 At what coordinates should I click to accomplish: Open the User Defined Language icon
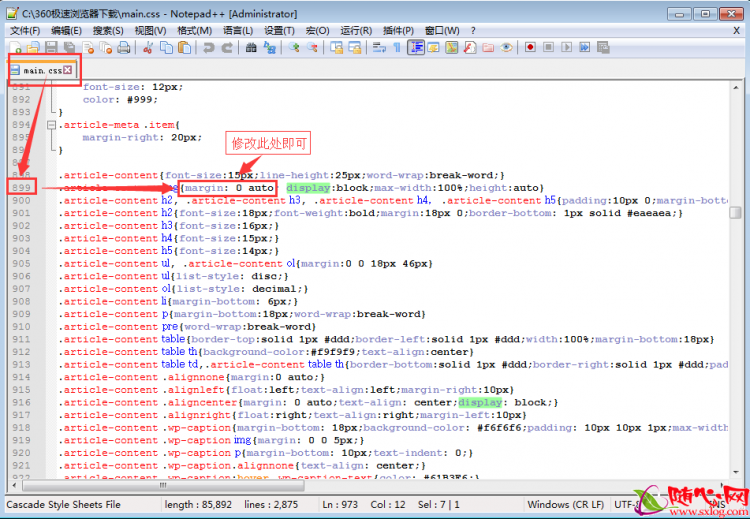433,47
